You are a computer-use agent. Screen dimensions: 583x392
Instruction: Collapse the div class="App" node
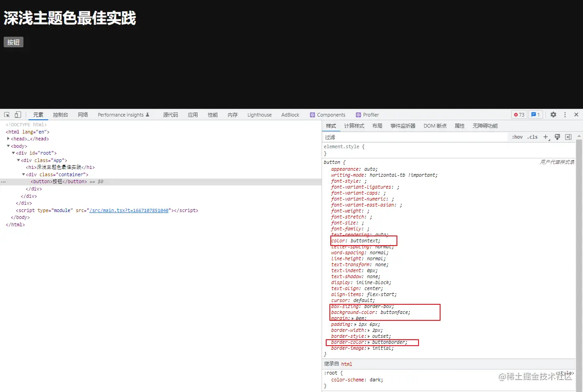pyautogui.click(x=18, y=160)
